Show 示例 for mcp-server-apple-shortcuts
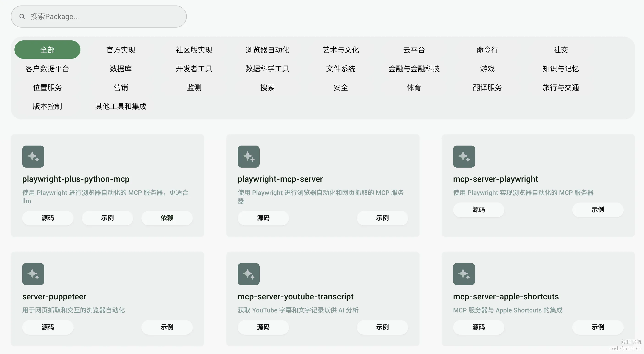Image resolution: width=644 pixels, height=354 pixels. pyautogui.click(x=597, y=327)
